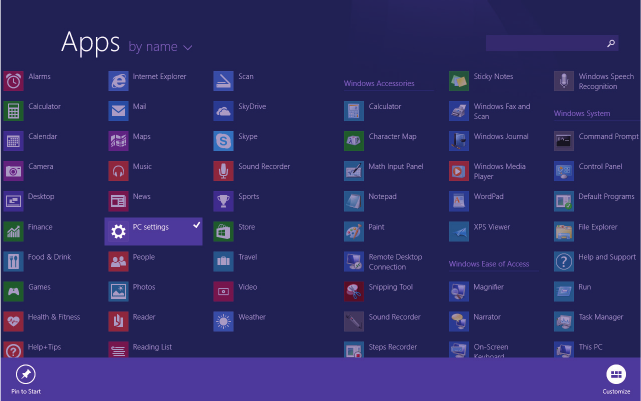Select Windows Speech Recognition entry
This screenshot has width=641, height=401.
(x=596, y=81)
